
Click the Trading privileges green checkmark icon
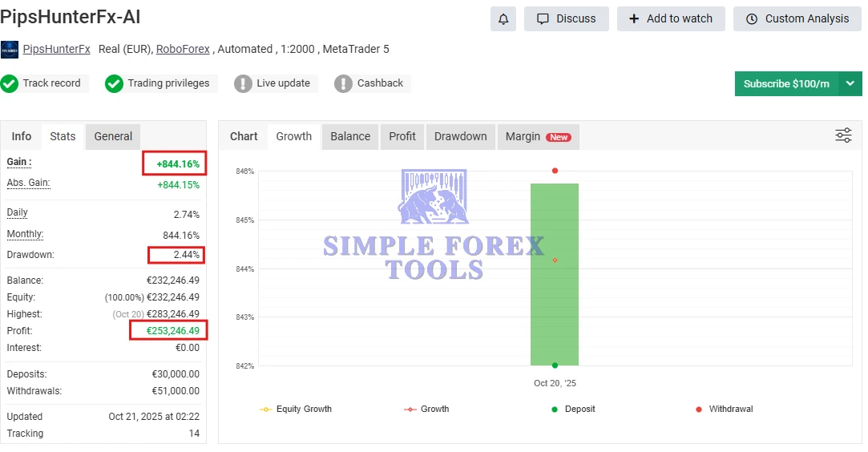click(115, 83)
